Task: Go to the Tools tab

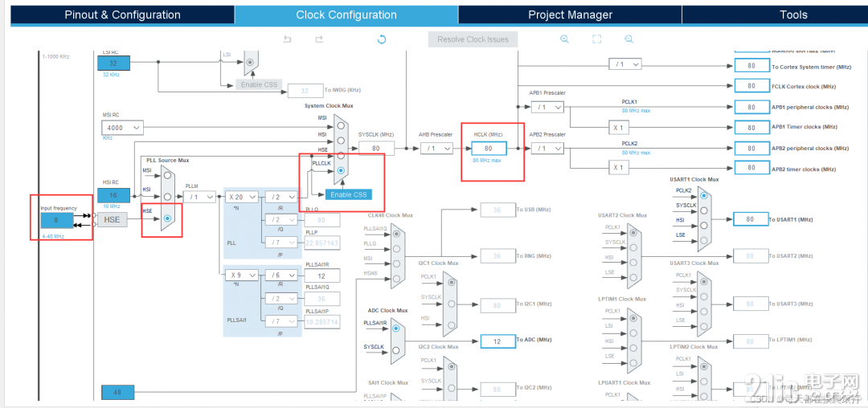Action: [x=793, y=15]
